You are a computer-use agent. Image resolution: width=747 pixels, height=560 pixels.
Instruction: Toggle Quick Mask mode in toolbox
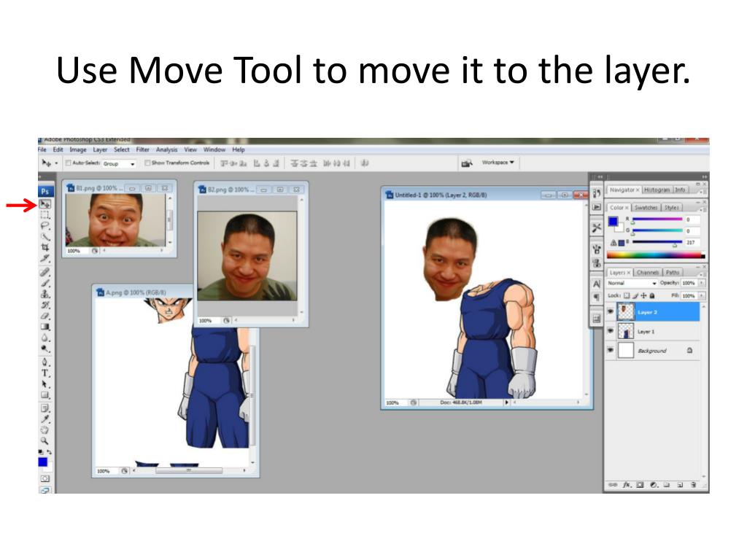44,478
